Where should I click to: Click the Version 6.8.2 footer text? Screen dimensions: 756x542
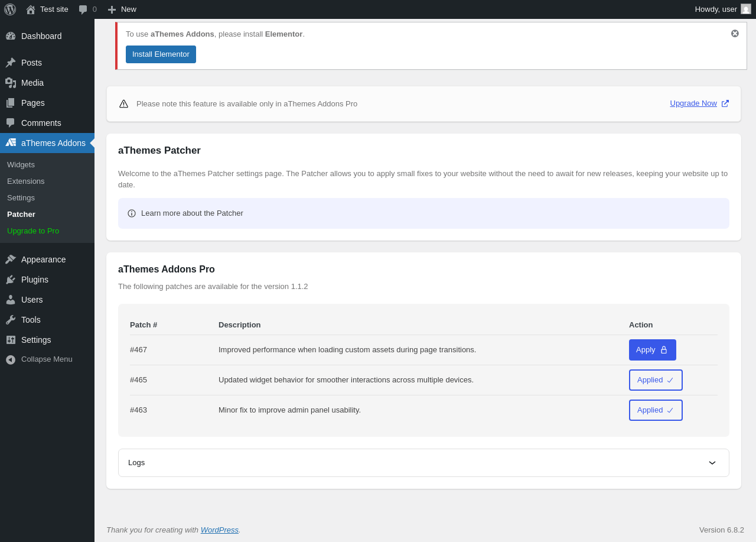722,530
